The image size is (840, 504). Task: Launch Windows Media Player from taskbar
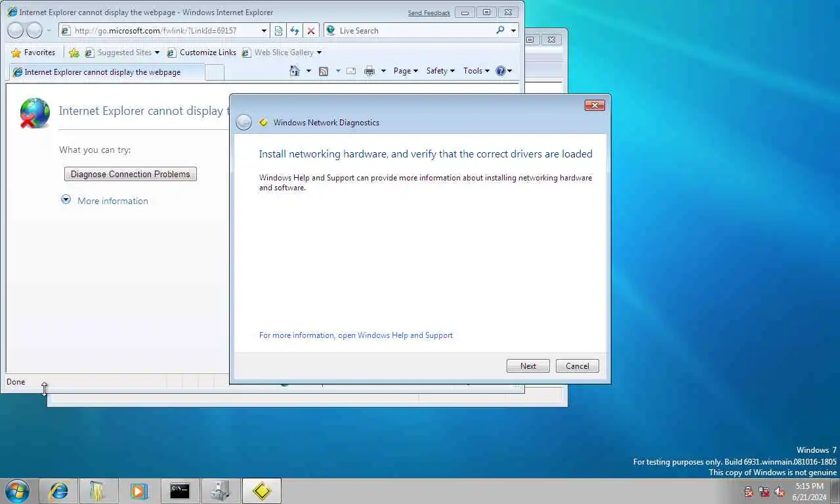click(x=138, y=490)
